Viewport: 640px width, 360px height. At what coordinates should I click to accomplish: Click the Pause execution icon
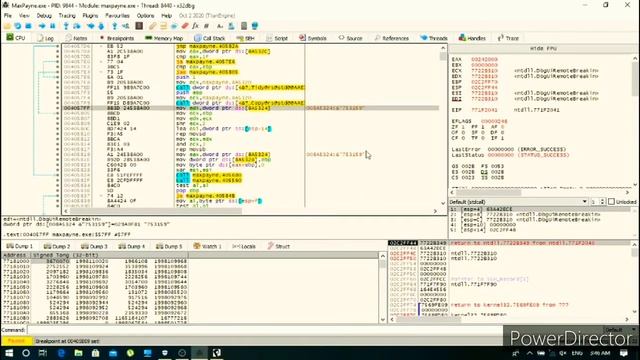pyautogui.click(x=53, y=26)
